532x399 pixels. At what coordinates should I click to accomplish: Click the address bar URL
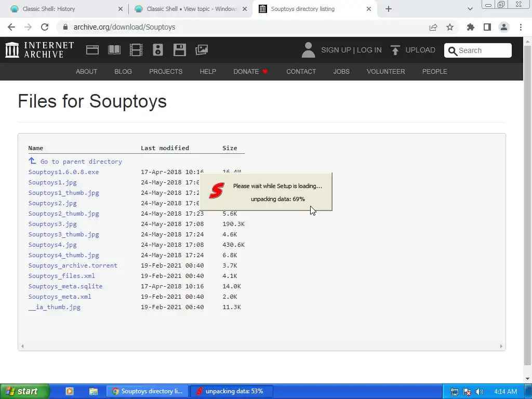124,27
